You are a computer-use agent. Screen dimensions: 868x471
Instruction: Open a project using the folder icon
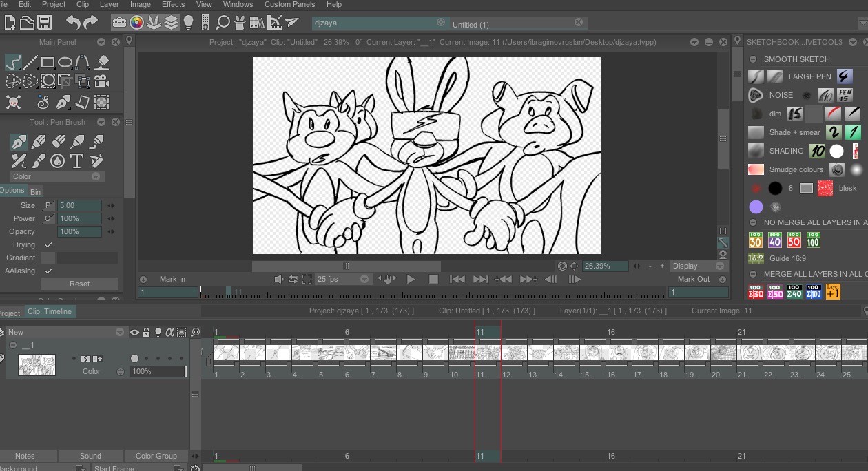[28, 23]
